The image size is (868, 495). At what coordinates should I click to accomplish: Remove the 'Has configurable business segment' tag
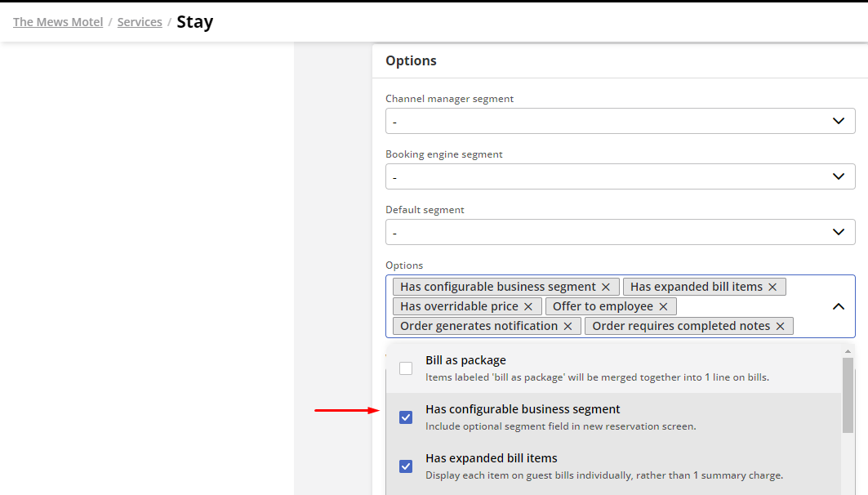606,286
